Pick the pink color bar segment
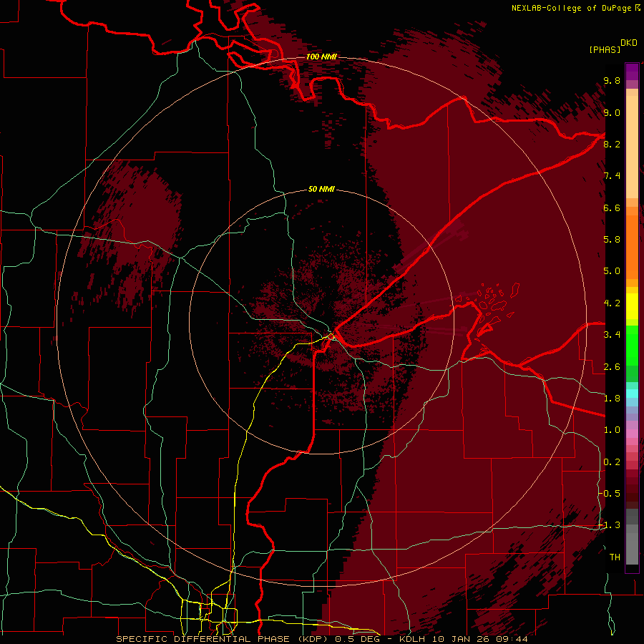 [632, 434]
